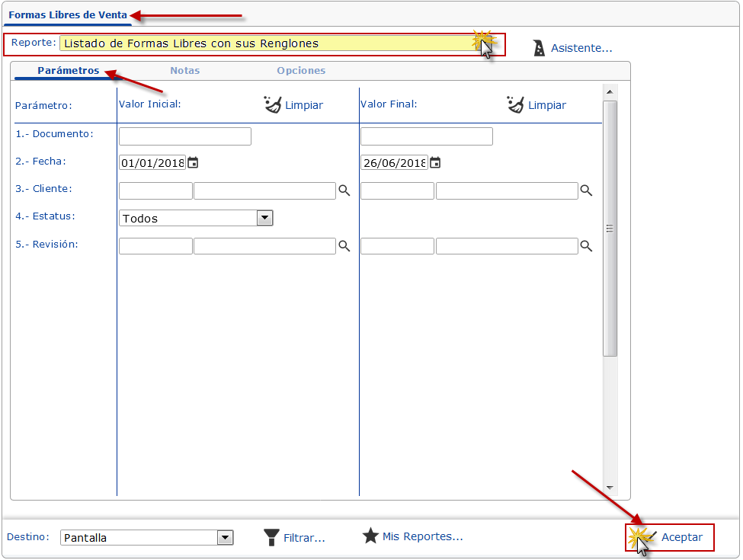Click the Mis Reportes star icon
743x560 pixels.
point(370,536)
